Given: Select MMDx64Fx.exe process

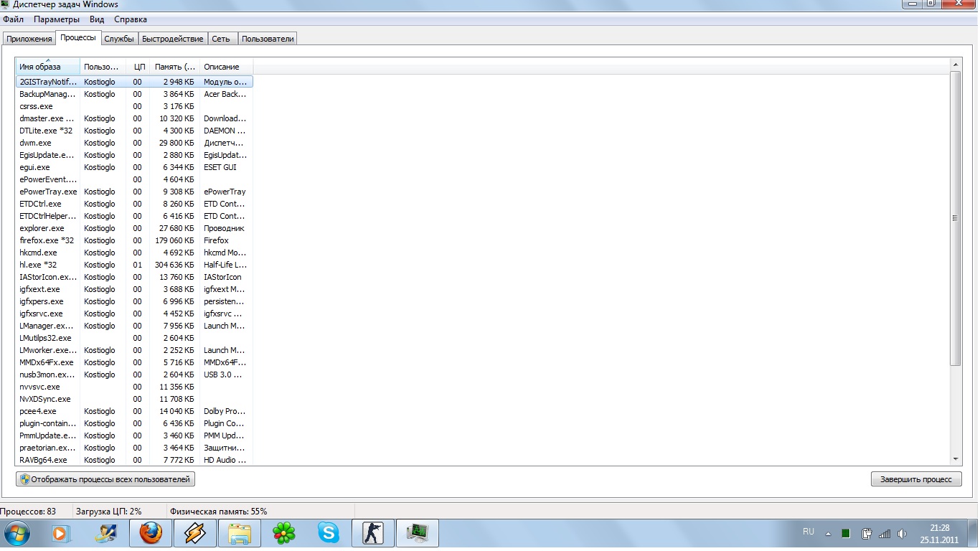Looking at the screenshot, I should 134,362.
